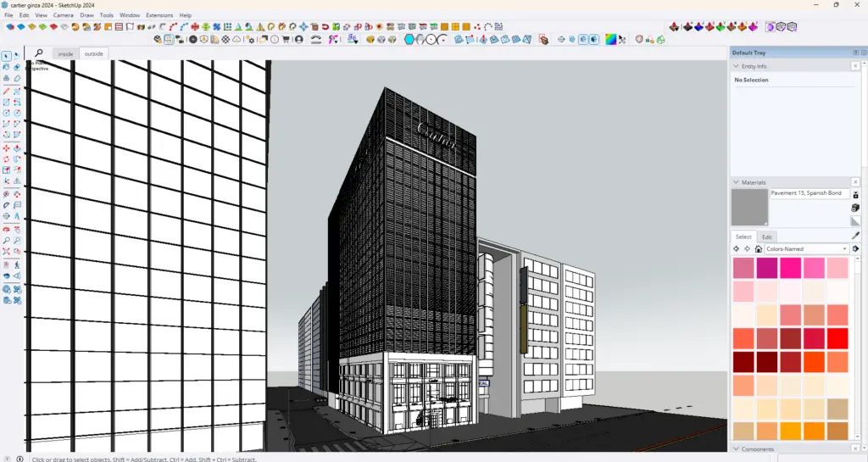Pick the pure red color swatch
Viewport: 868px width, 462px height.
click(x=837, y=338)
